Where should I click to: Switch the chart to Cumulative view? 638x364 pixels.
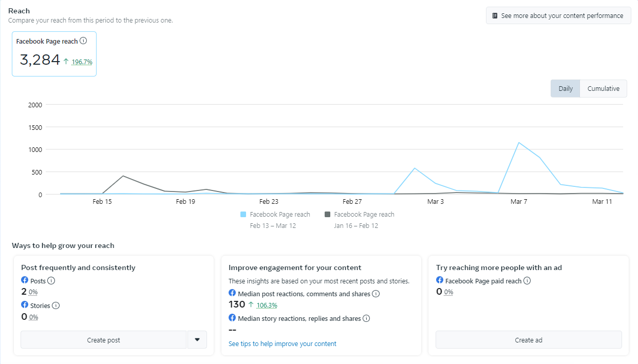tap(603, 88)
